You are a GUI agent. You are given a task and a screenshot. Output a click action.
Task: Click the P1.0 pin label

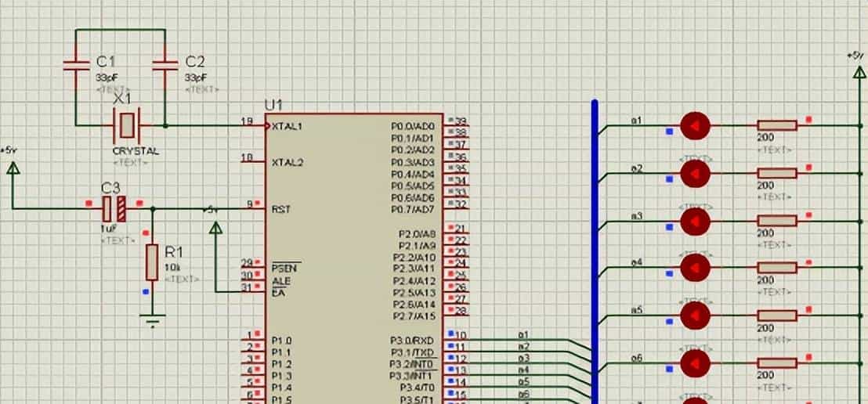point(282,341)
